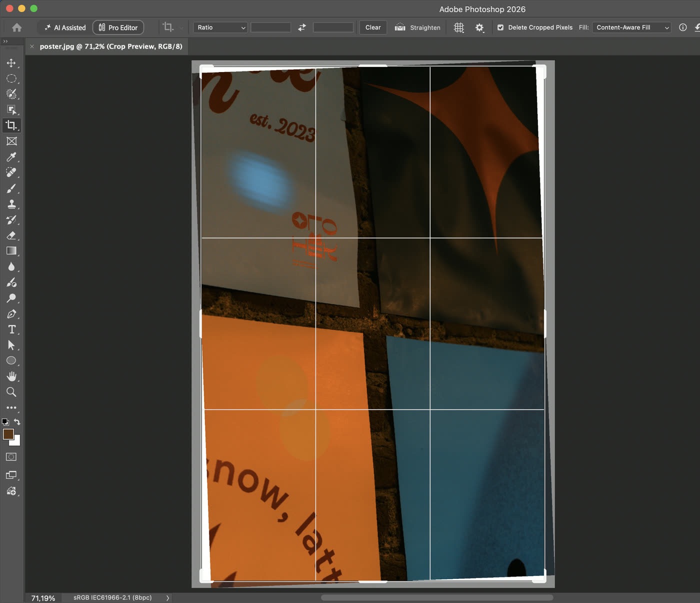The width and height of the screenshot is (700, 603).
Task: Select the Move tool
Action: (11, 63)
